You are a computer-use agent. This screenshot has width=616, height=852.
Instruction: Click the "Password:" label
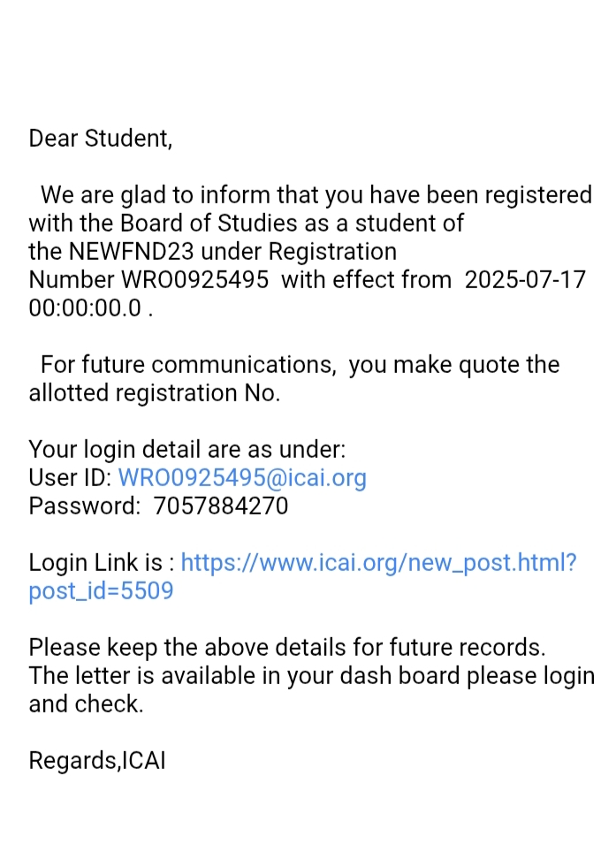tap(84, 506)
